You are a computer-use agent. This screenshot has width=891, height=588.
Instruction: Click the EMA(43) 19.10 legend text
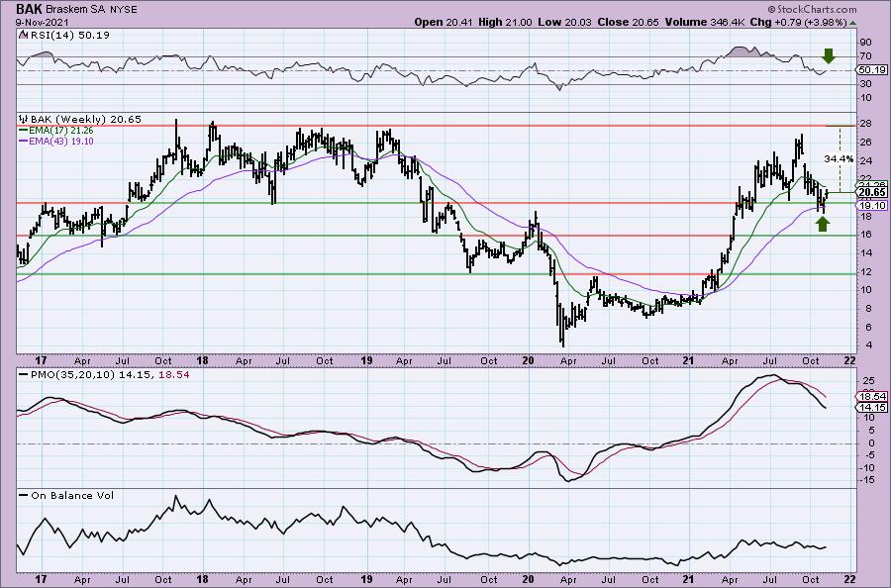click(62, 141)
